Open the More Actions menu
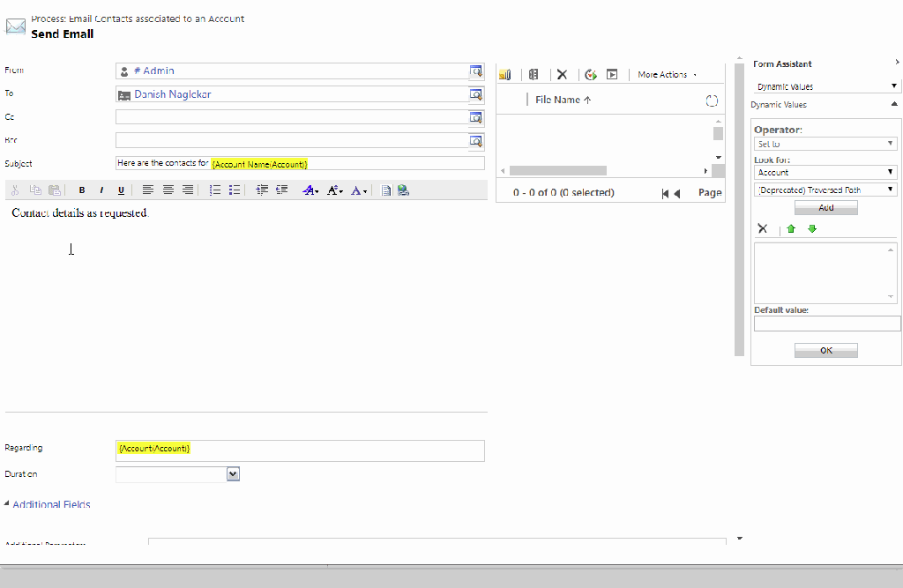The height and width of the screenshot is (588, 903). pos(667,75)
